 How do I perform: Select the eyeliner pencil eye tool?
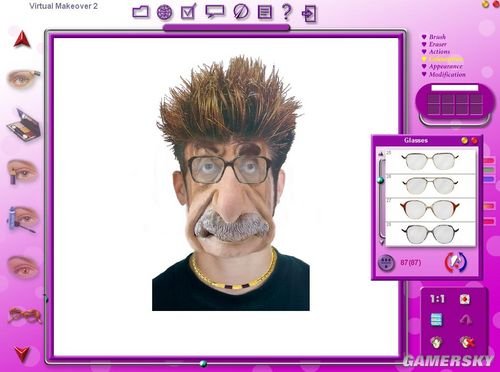[22, 172]
